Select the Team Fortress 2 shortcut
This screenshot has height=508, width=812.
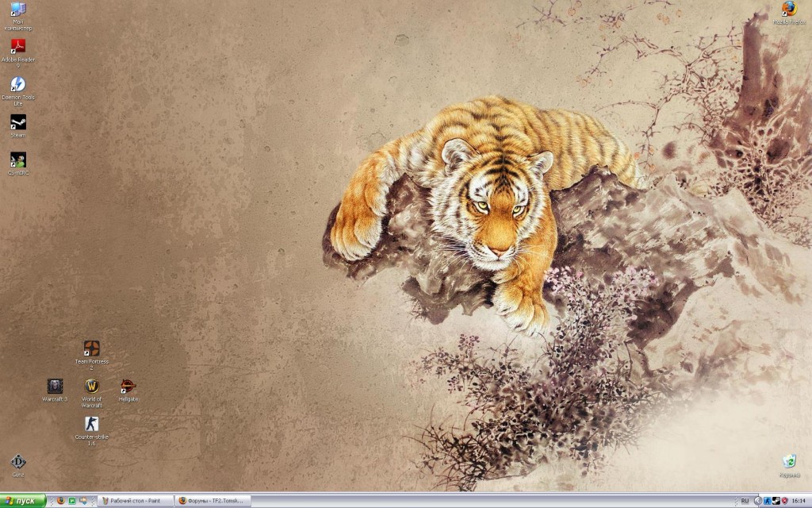[x=92, y=356]
